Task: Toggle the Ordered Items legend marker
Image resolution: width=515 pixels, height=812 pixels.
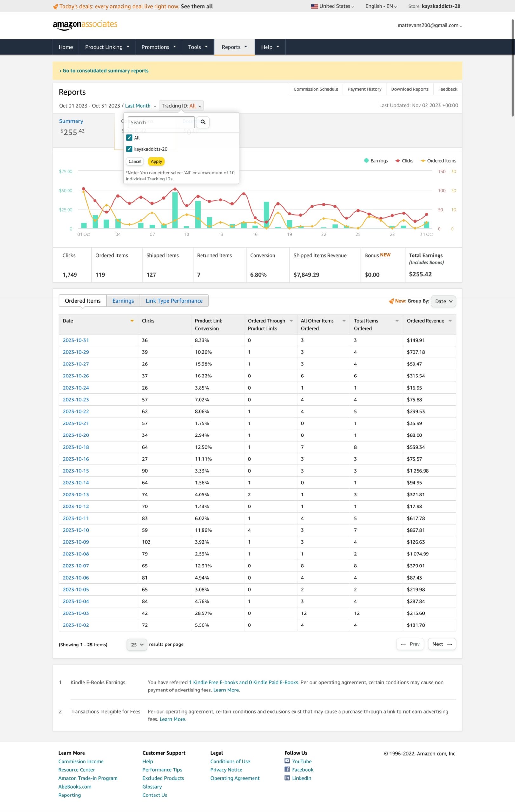Action: point(423,161)
